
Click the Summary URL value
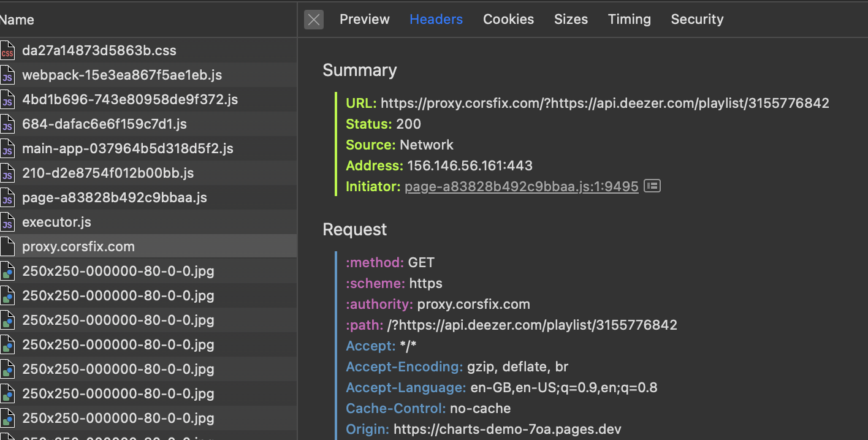(605, 103)
